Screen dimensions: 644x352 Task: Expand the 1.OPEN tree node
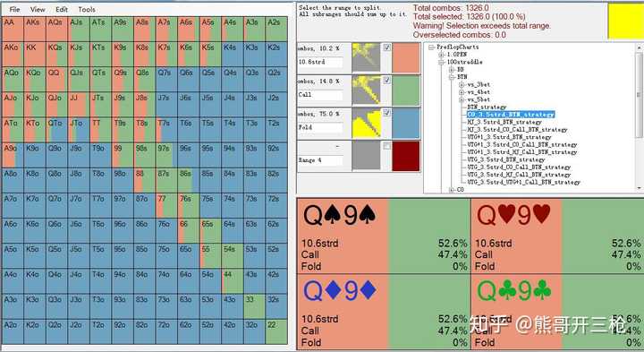pyautogui.click(x=441, y=55)
